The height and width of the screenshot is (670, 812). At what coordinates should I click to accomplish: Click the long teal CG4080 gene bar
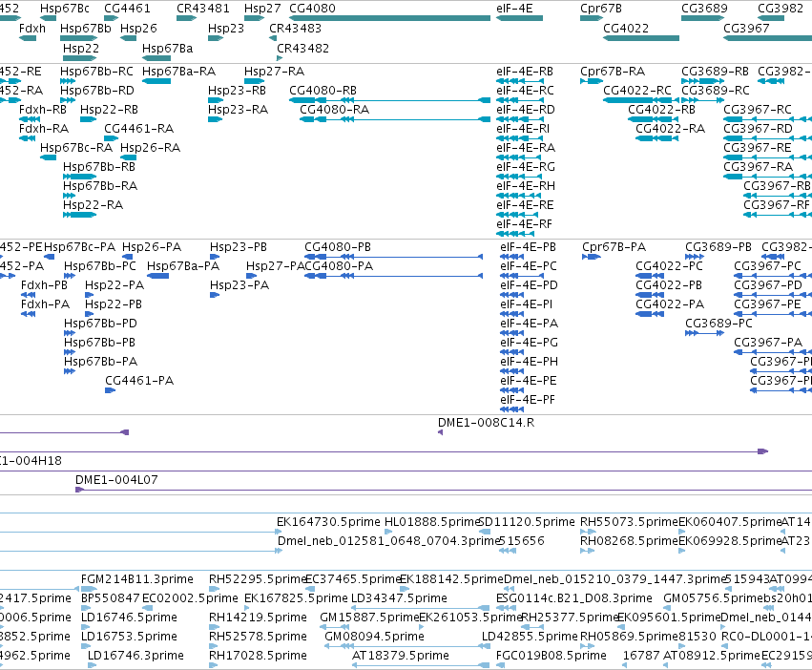[390, 18]
